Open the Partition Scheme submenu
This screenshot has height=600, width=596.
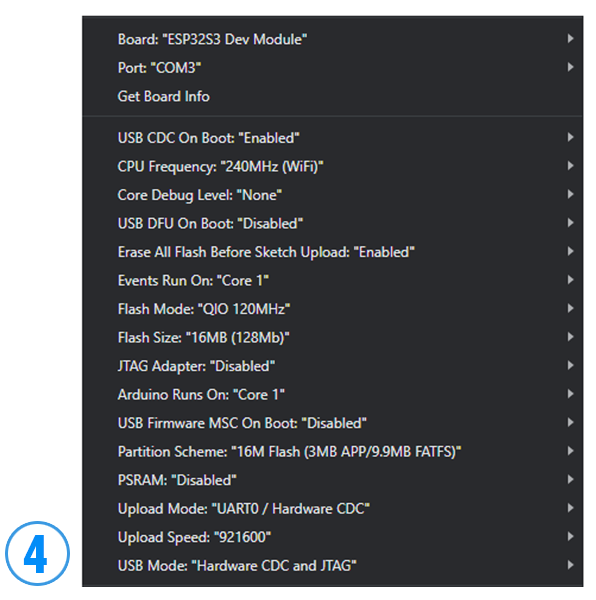(x=332, y=451)
